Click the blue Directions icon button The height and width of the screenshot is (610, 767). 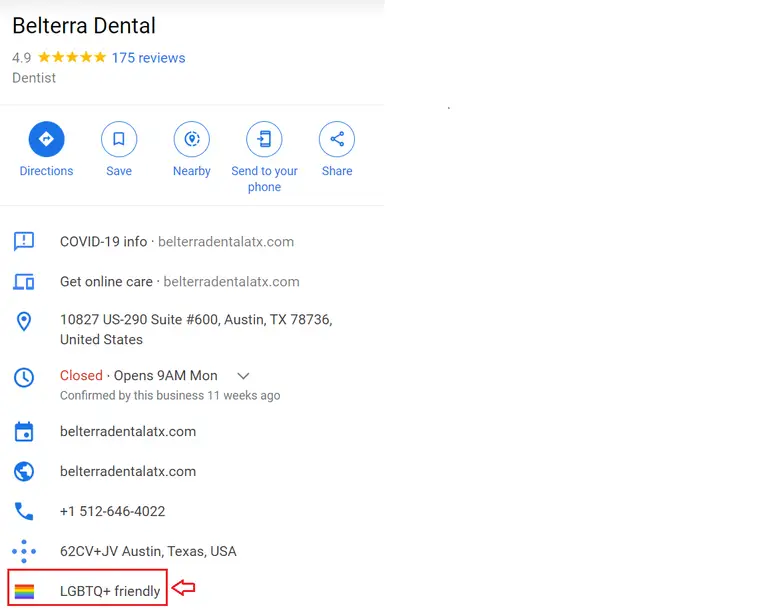[x=46, y=139]
